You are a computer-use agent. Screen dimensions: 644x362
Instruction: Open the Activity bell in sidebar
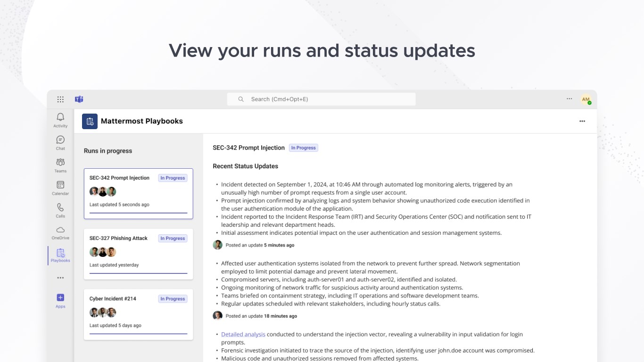pos(60,120)
